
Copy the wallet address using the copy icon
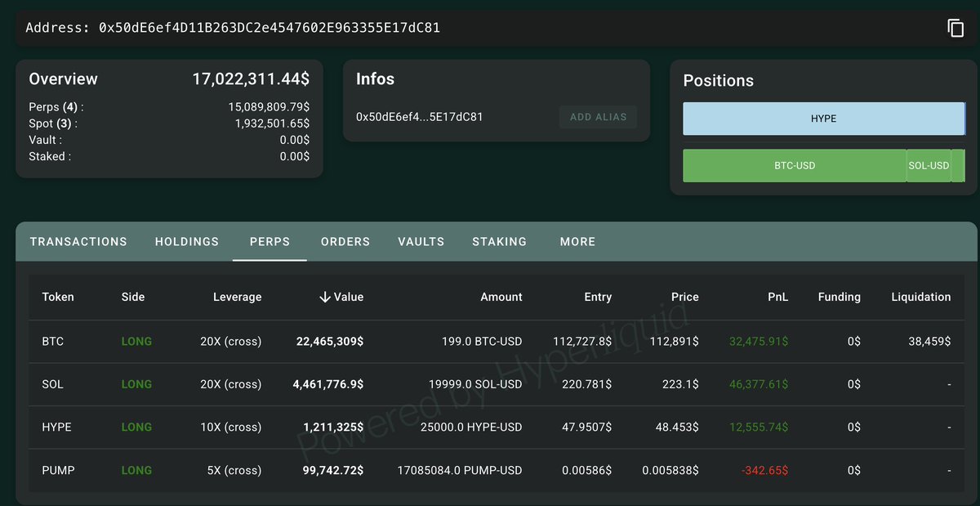(955, 28)
